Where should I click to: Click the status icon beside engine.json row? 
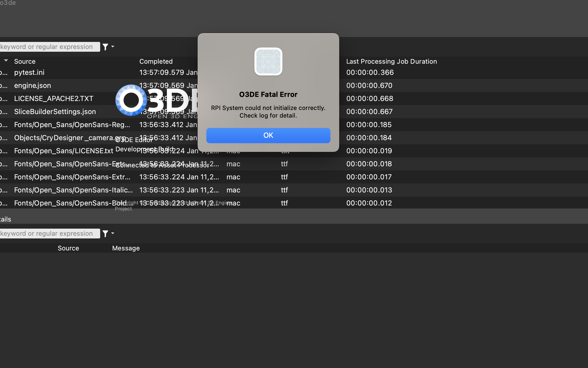(4, 85)
